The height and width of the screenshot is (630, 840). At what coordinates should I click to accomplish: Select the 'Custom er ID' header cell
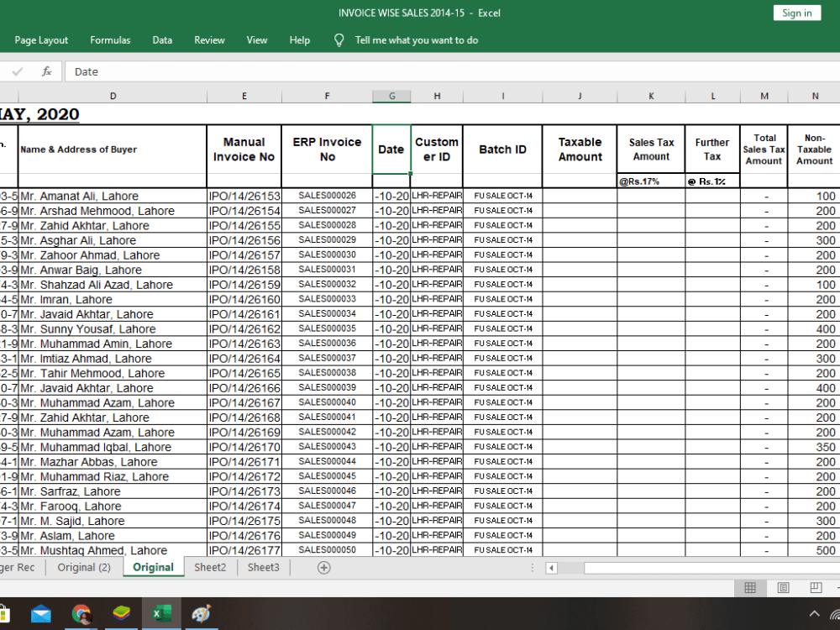[437, 150]
